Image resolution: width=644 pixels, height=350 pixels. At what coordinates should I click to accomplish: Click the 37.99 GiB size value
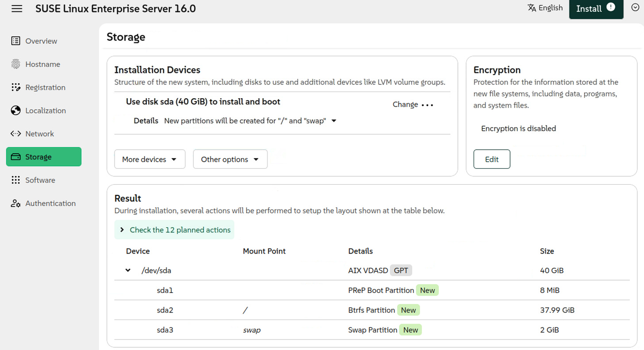(x=557, y=310)
